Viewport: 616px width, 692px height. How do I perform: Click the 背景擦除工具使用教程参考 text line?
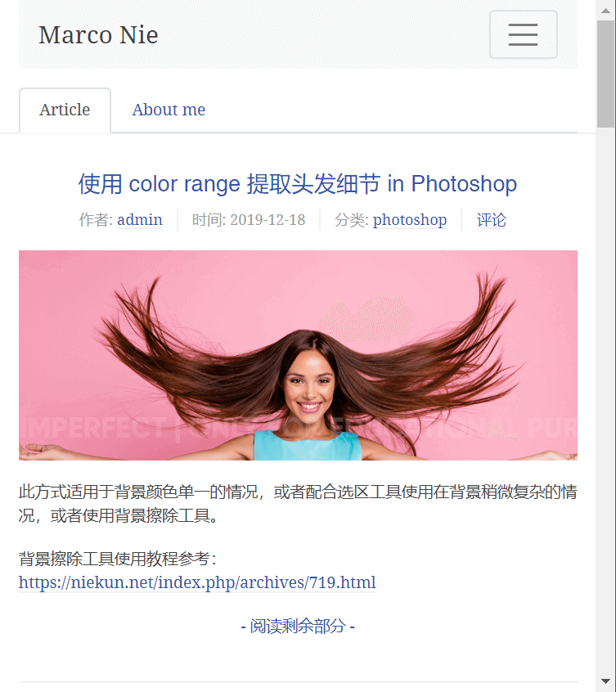[x=117, y=559]
